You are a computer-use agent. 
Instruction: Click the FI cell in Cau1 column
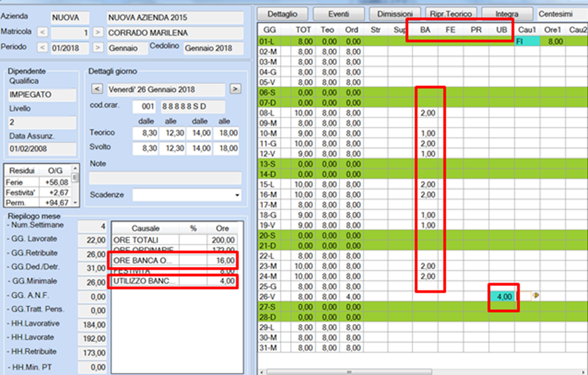(x=527, y=41)
